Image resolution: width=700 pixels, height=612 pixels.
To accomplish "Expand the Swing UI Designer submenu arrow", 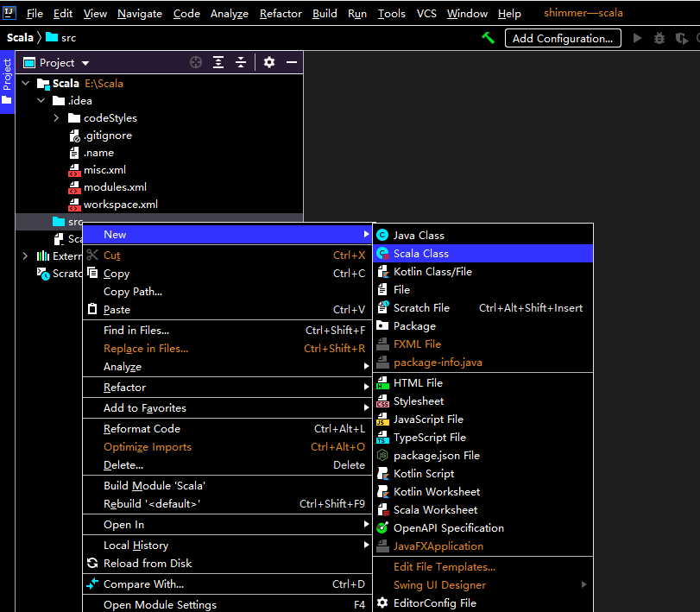I will 584,584.
